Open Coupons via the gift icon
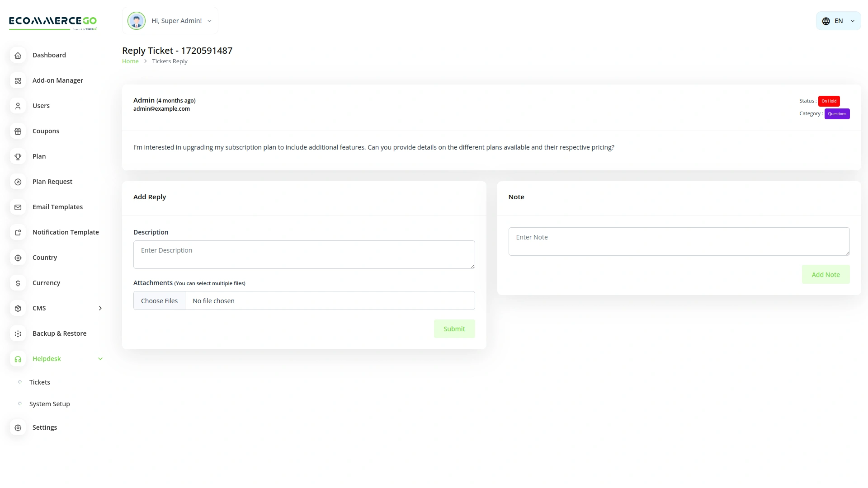868x488 pixels. (18, 131)
